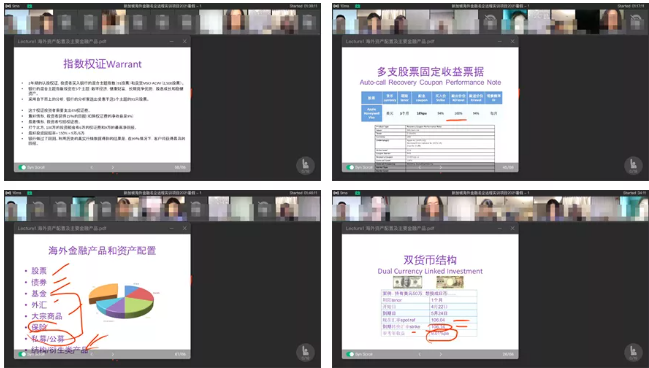
Task: Click previous page arrow on Dual Currency slide
Action: tap(419, 354)
